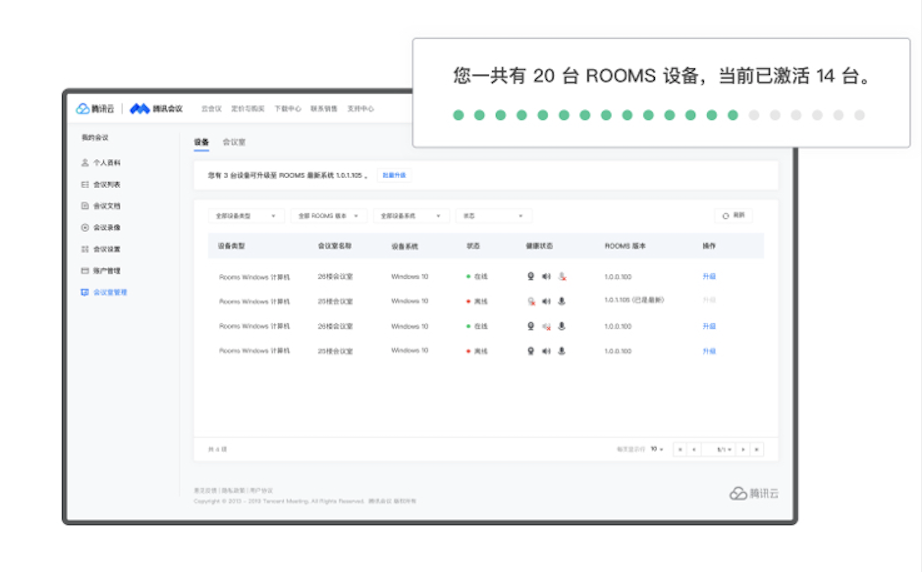The height and width of the screenshot is (572, 922).
Task: Click 升级 in the faulty microphone row
Action: 709,276
